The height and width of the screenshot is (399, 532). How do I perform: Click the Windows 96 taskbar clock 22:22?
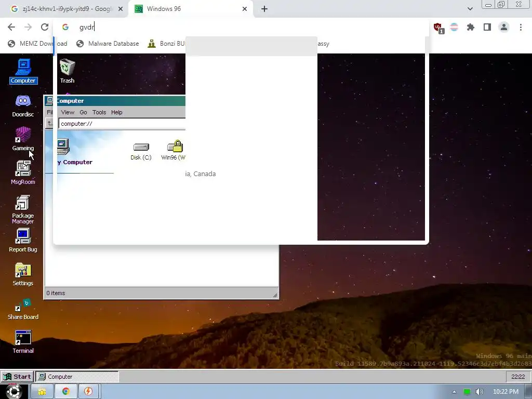click(518, 377)
